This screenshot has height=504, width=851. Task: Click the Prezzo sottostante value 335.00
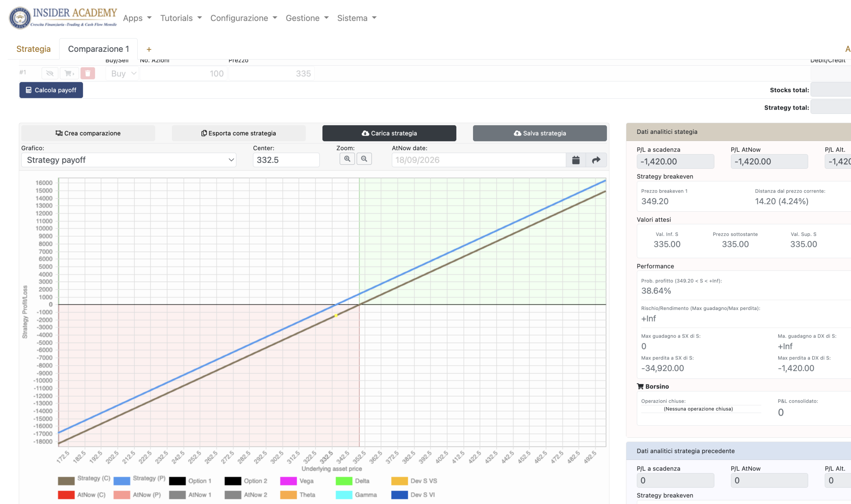(x=735, y=244)
